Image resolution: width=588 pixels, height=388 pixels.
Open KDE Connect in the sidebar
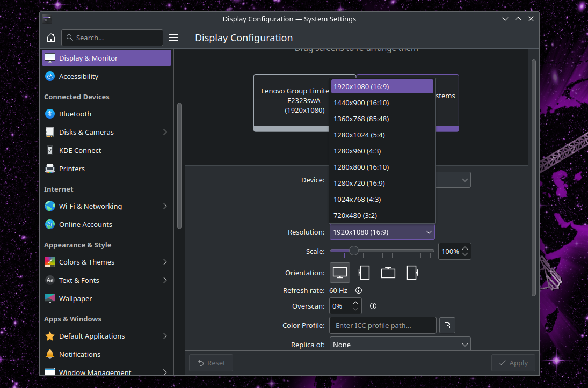click(x=80, y=150)
